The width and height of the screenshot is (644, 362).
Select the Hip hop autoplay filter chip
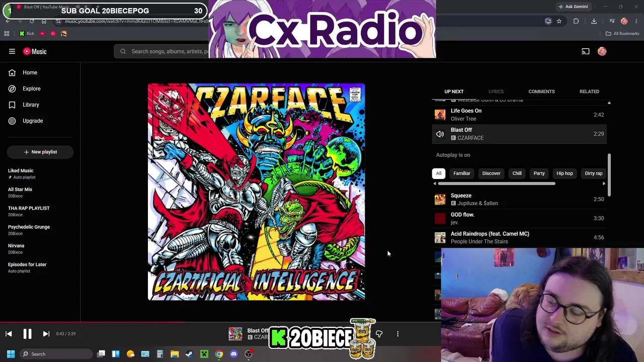[x=565, y=173]
